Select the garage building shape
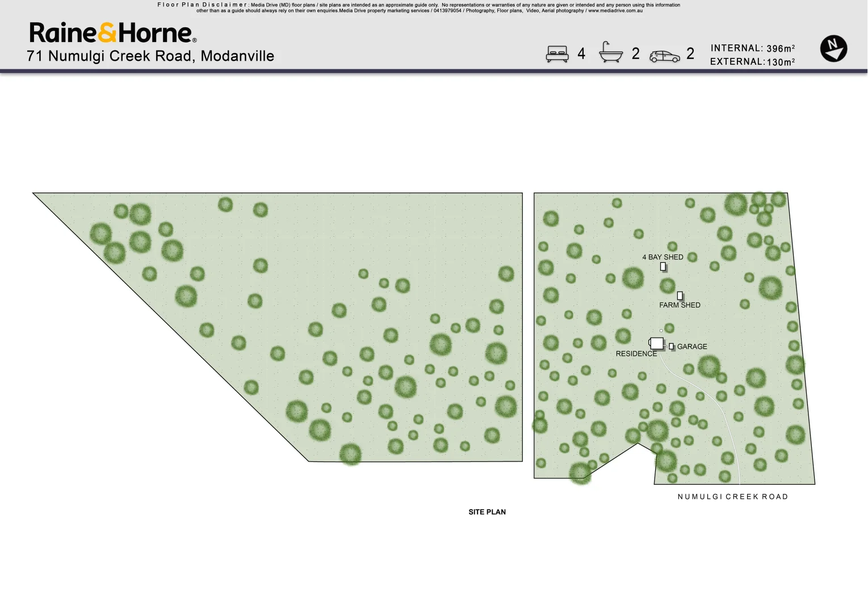 point(671,346)
